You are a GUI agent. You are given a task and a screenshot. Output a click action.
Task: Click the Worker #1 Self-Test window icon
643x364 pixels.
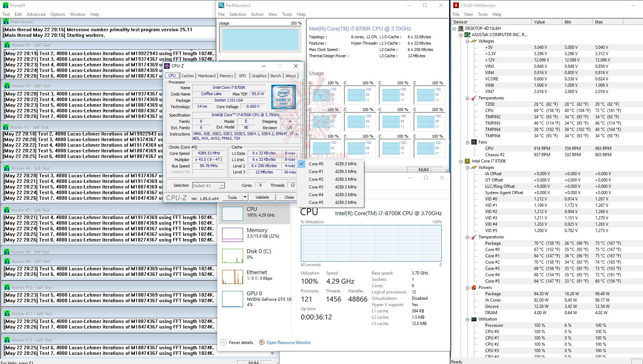(x=7, y=45)
